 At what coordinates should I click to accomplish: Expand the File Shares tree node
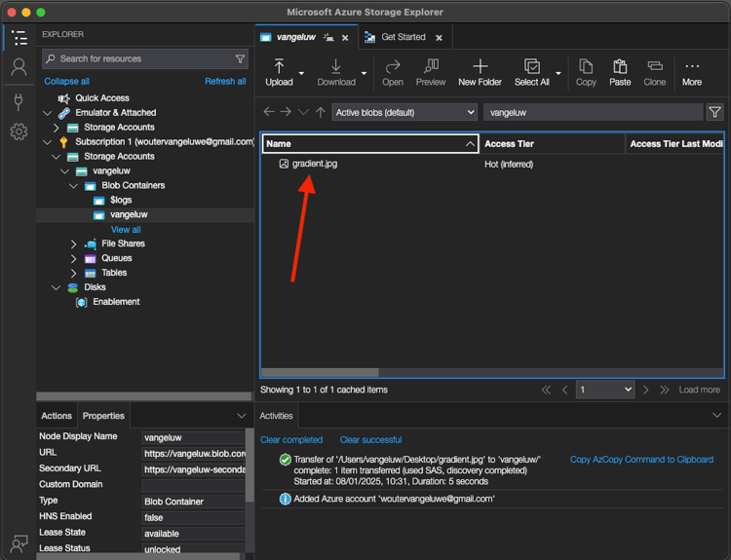(x=74, y=243)
